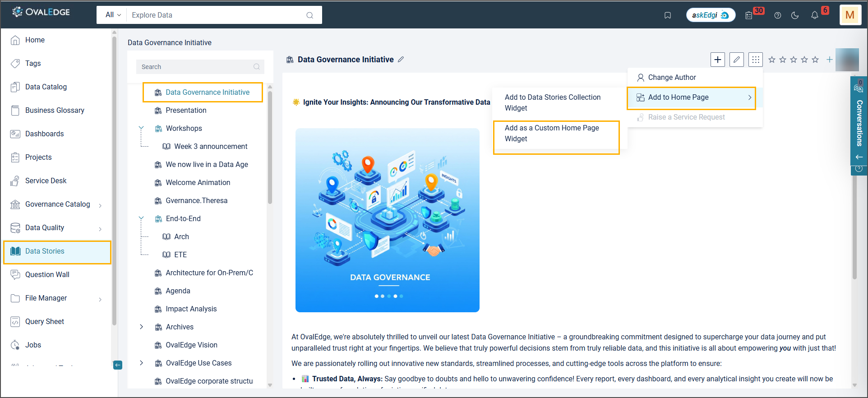Click the plus add story button
Viewport: 868px width, 398px height.
point(718,60)
